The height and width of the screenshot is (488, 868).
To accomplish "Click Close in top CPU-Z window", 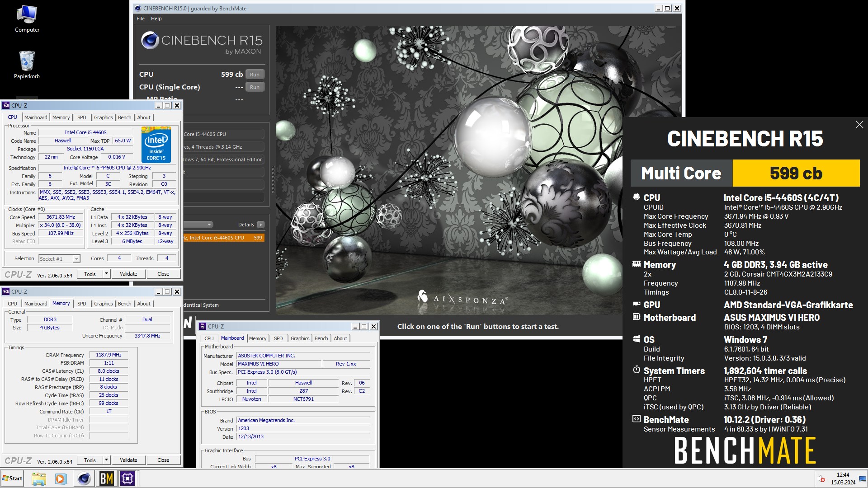I will (163, 273).
